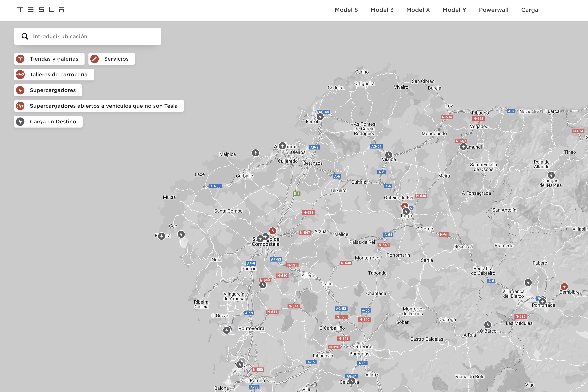Screen dimensions: 588x392
Task: Click the Lalín town label
Action: click(327, 284)
